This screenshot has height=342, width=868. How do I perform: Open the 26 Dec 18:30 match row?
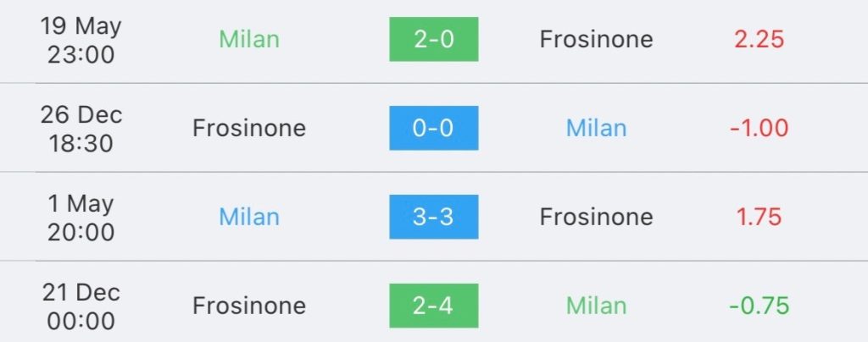434,128
